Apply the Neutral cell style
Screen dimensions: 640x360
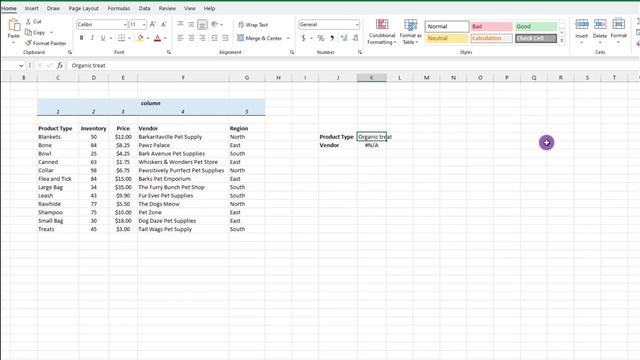[447, 38]
